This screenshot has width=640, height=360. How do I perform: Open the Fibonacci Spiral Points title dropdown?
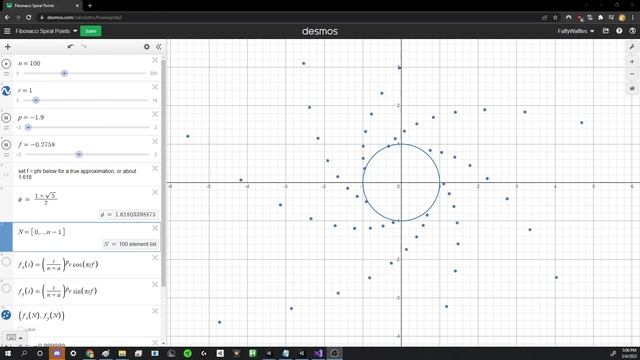[x=47, y=31]
